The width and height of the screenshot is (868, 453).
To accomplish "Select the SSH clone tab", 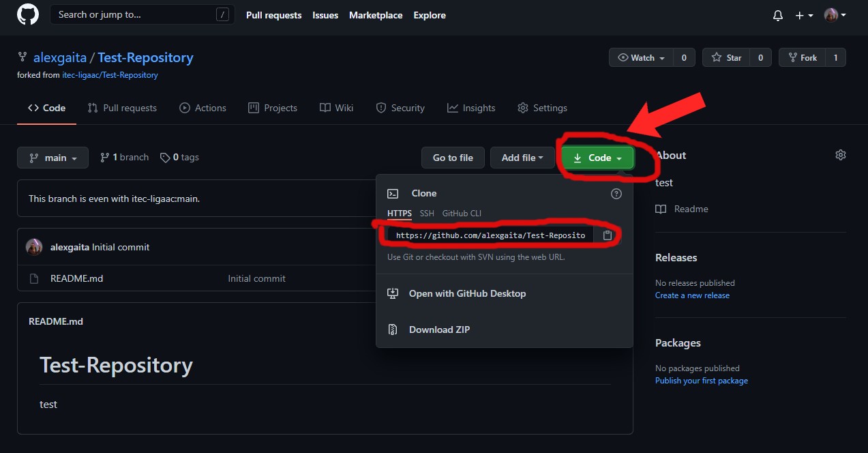I will 427,214.
